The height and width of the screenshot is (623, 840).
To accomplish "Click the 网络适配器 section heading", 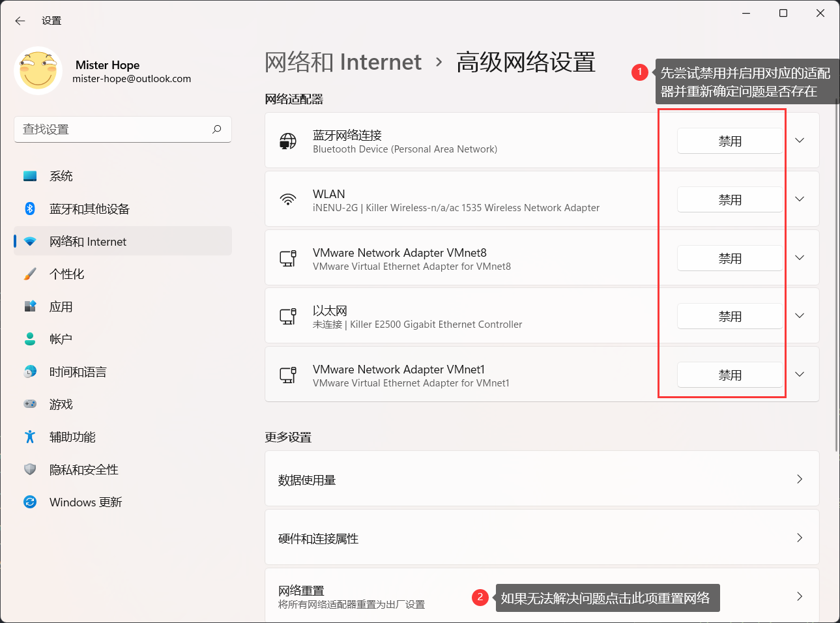I will [x=294, y=99].
